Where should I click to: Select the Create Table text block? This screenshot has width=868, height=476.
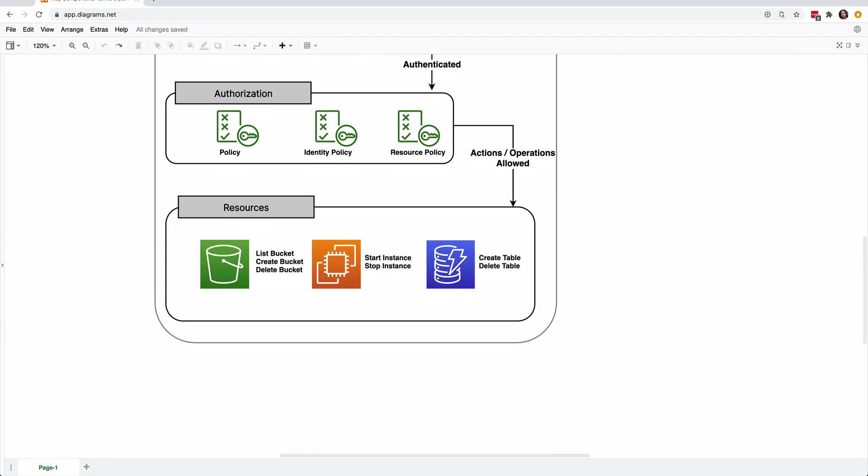click(x=500, y=262)
